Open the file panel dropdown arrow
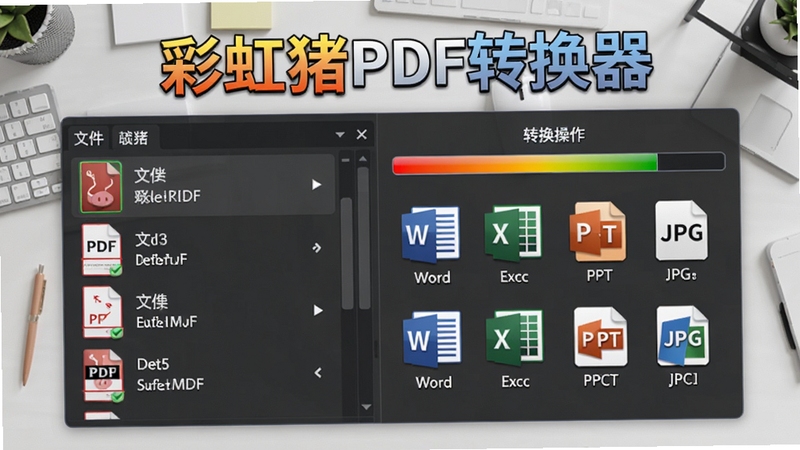The height and width of the screenshot is (450, 800). tap(340, 135)
